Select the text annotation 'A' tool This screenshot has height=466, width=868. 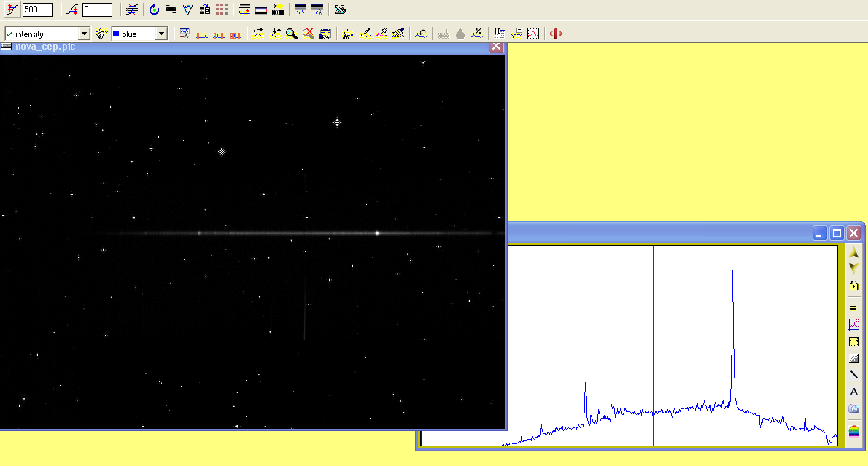(853, 392)
